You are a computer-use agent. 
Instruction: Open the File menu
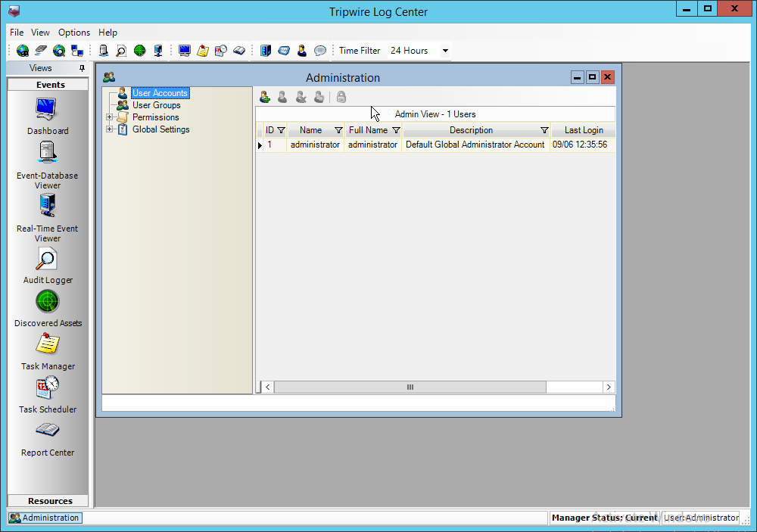[x=17, y=33]
